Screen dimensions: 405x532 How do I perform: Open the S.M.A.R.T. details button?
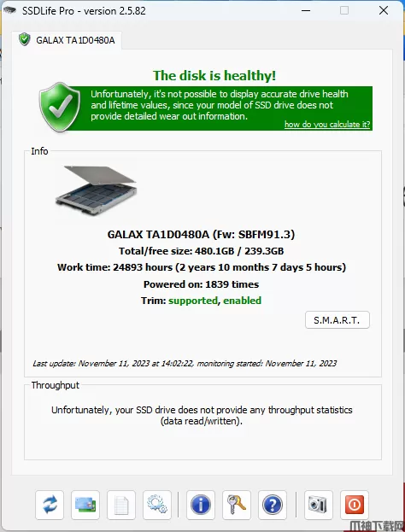coord(337,320)
